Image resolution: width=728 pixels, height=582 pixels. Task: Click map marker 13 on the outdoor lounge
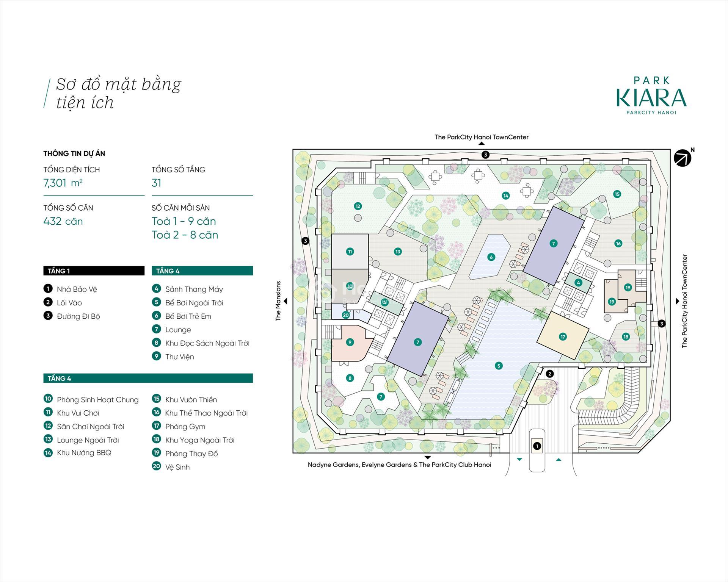[x=397, y=251]
